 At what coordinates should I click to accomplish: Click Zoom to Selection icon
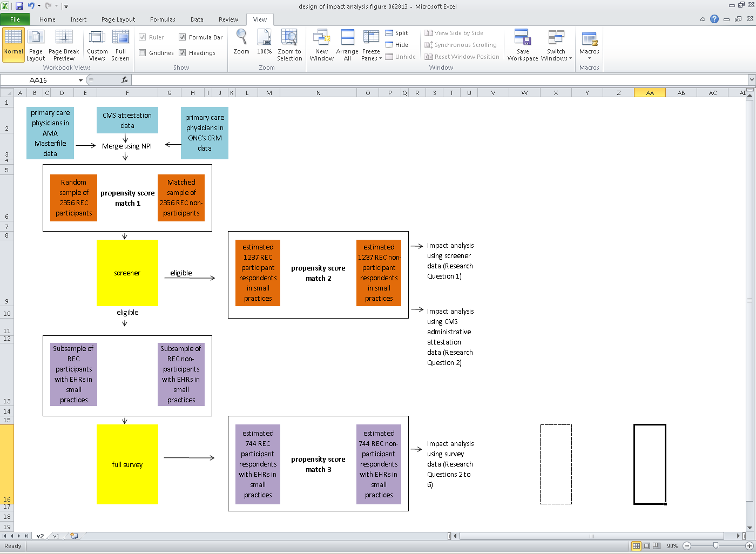point(289,37)
